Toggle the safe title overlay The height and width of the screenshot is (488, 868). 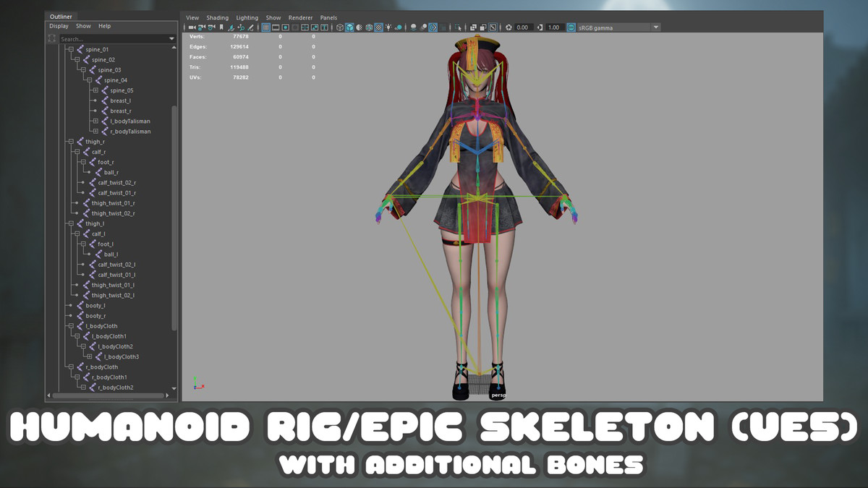[x=325, y=27]
